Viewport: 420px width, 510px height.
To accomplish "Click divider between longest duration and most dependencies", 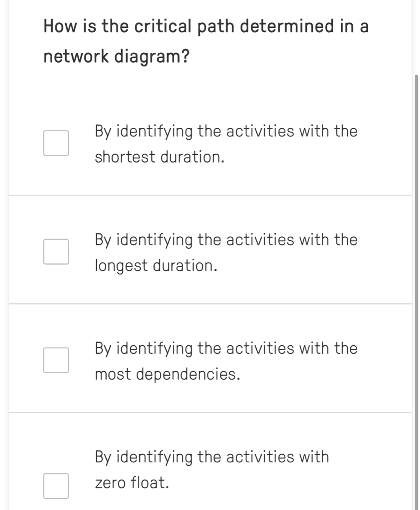I will [x=210, y=304].
